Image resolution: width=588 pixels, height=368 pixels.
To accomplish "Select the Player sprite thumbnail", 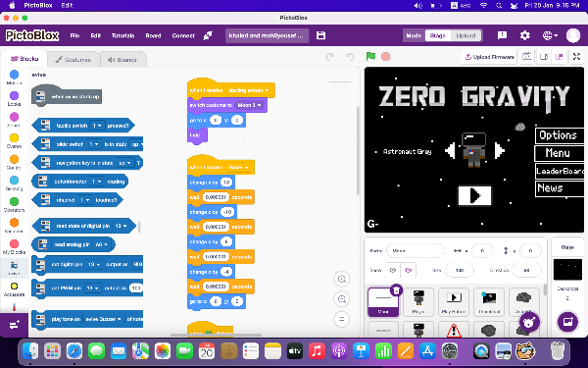I will click(418, 301).
